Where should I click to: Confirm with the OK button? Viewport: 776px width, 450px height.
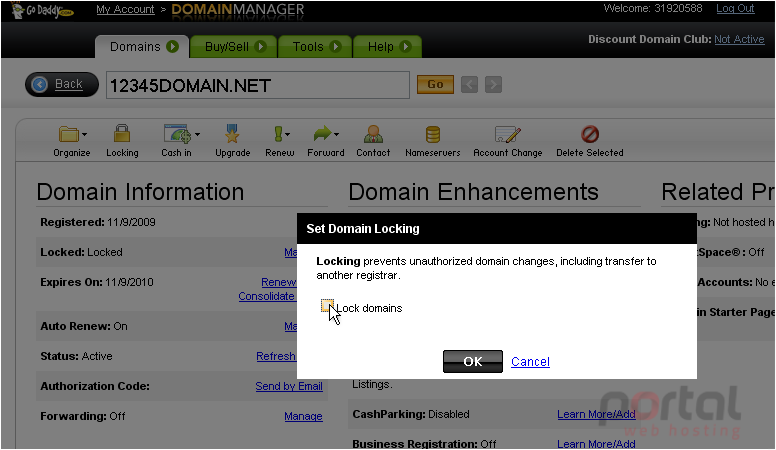coord(473,361)
